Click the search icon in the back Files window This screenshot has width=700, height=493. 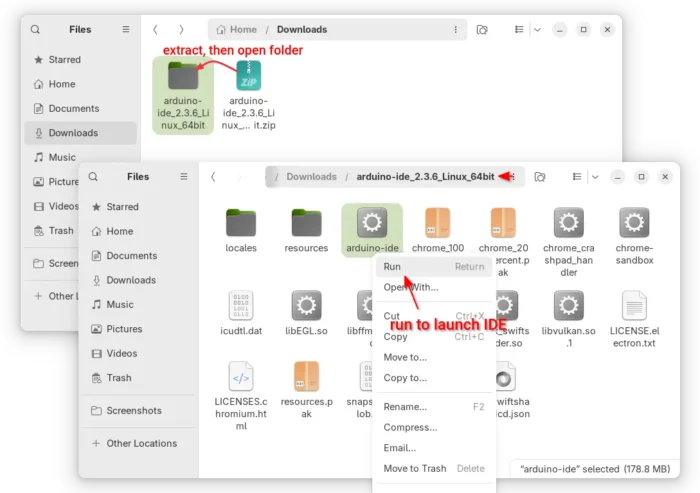[35, 29]
